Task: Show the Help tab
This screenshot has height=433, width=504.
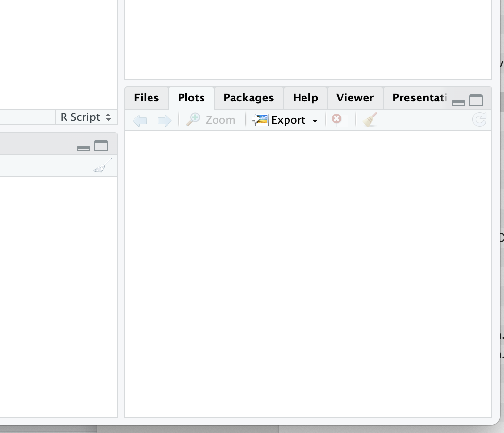Action: click(305, 98)
